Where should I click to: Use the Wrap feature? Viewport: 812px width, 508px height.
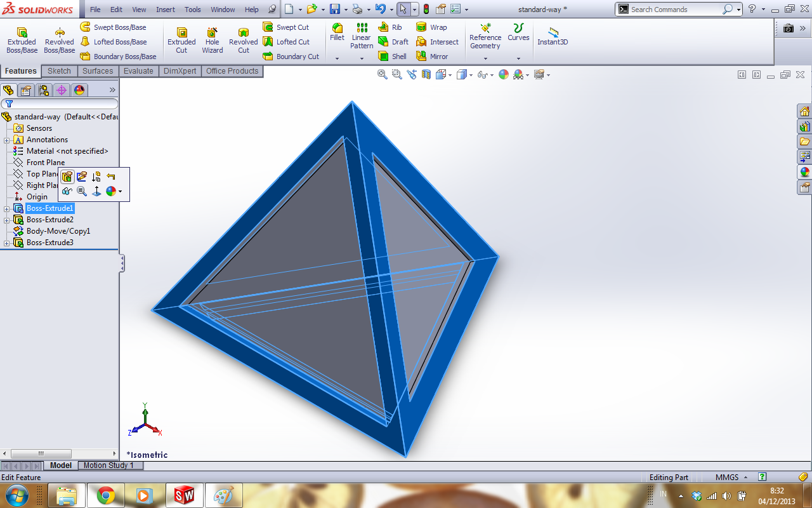[x=431, y=27]
